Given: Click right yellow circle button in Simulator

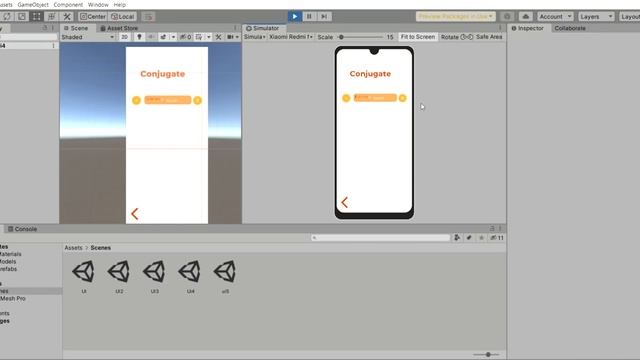Looking at the screenshot, I should click(402, 98).
